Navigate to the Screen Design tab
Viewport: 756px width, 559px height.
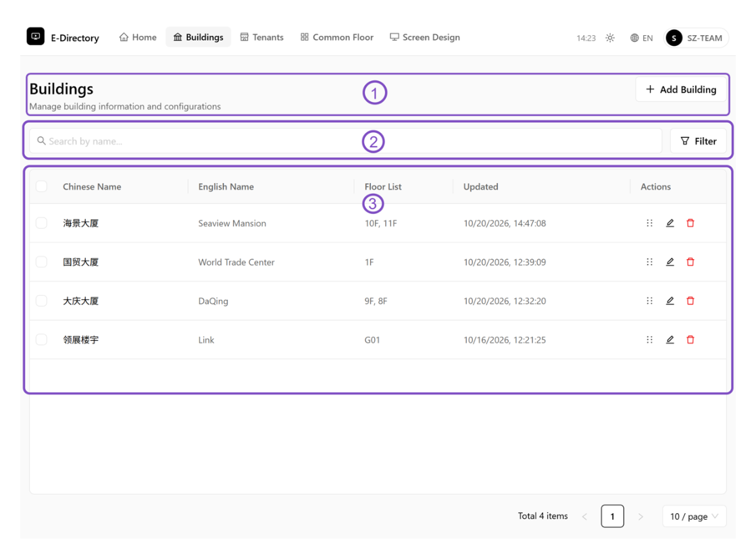[425, 37]
